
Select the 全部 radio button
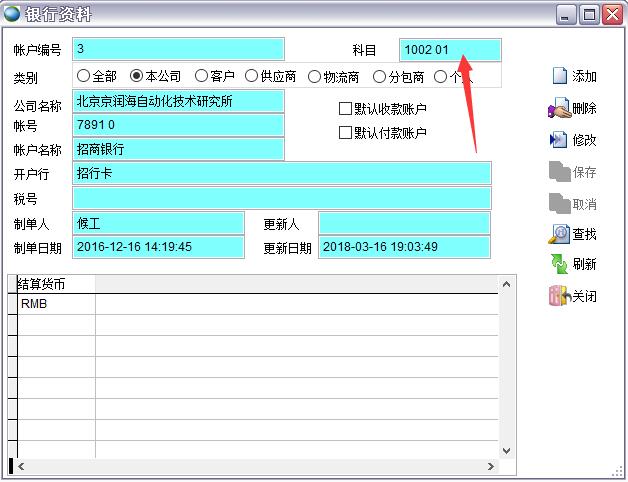tap(83, 76)
